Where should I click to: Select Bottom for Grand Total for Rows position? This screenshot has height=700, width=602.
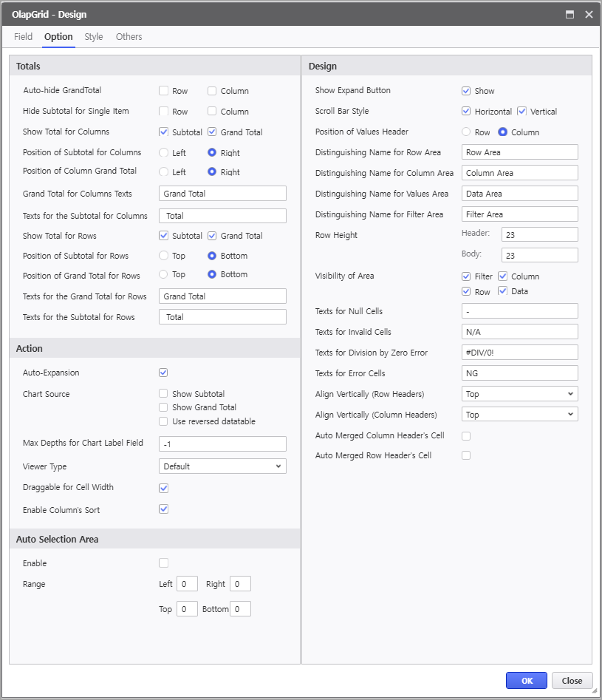tap(212, 274)
